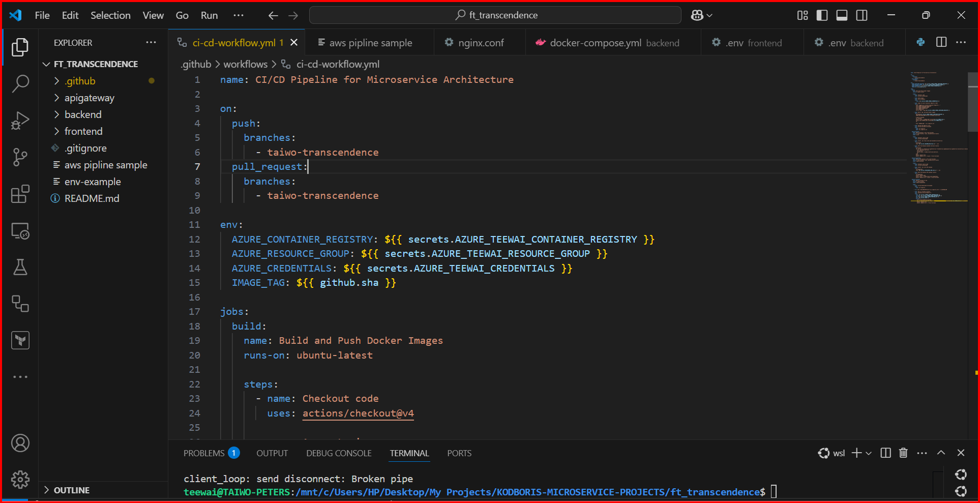Expand the backend folder

click(x=83, y=114)
